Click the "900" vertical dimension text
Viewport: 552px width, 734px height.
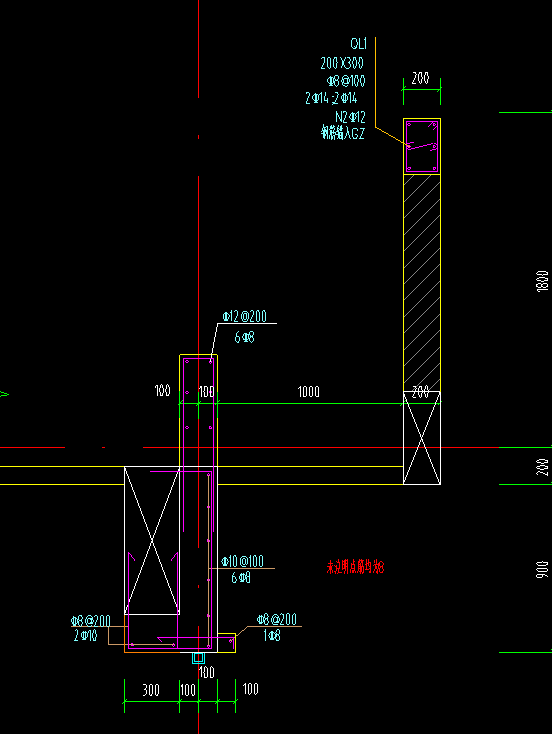(x=542, y=569)
